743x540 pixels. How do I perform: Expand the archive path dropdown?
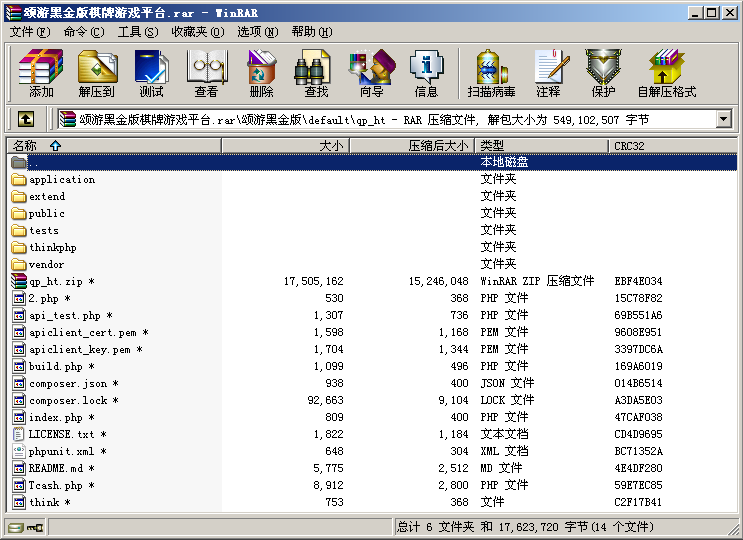coord(724,119)
